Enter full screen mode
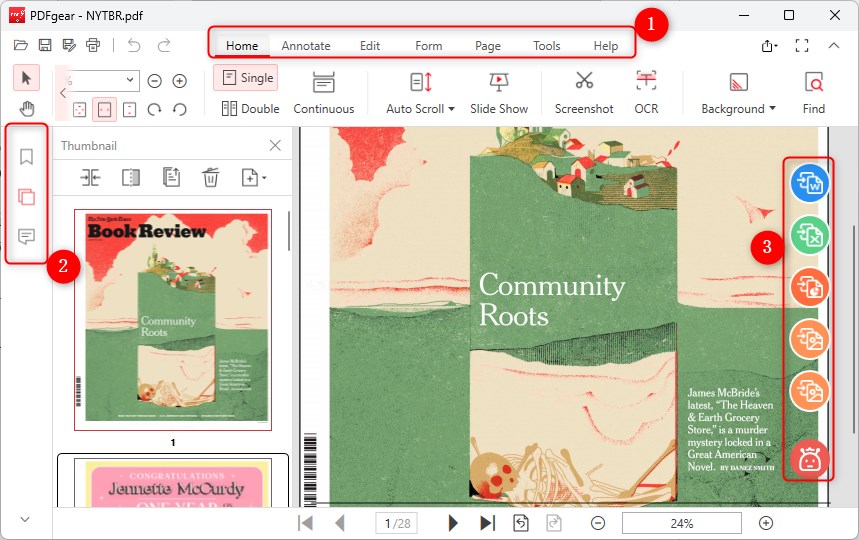859x540 pixels. pos(802,45)
